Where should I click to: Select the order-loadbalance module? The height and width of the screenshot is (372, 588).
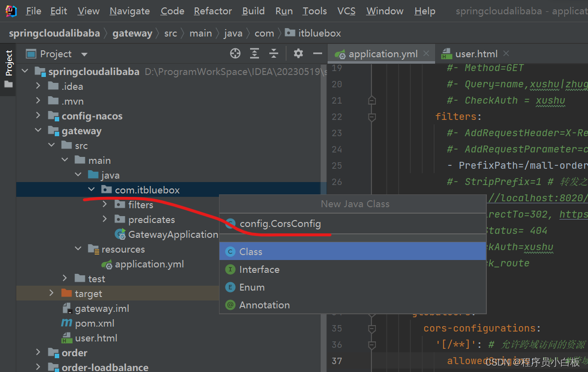(x=105, y=367)
